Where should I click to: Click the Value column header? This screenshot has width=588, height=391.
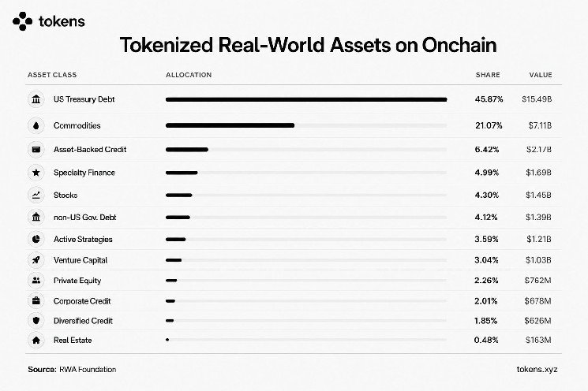[x=541, y=75]
